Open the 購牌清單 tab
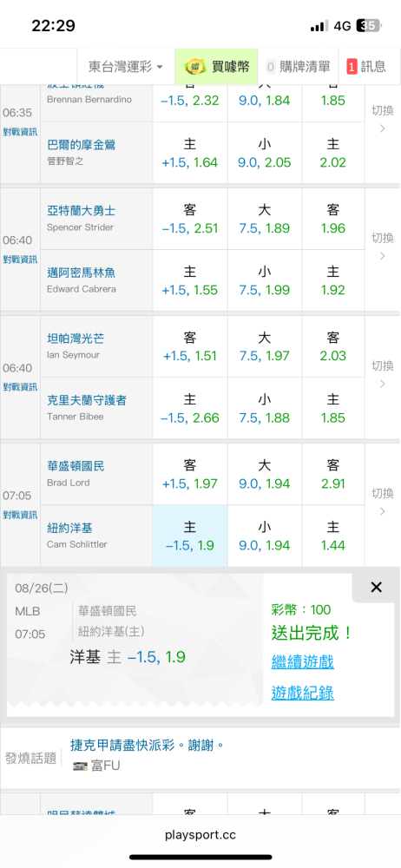The height and width of the screenshot is (868, 401). point(299,67)
